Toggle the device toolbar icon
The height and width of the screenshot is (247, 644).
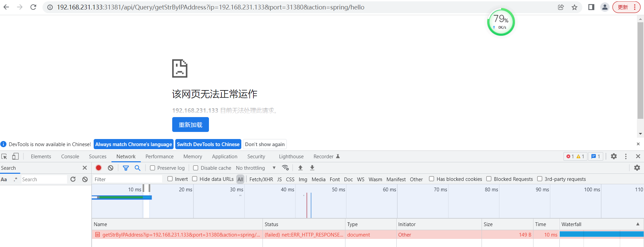tap(15, 157)
